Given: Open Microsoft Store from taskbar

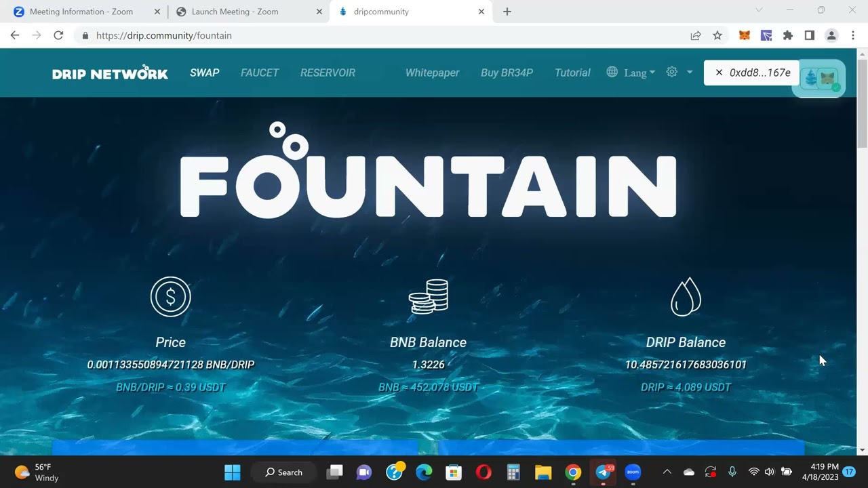Looking at the screenshot, I should 454,472.
